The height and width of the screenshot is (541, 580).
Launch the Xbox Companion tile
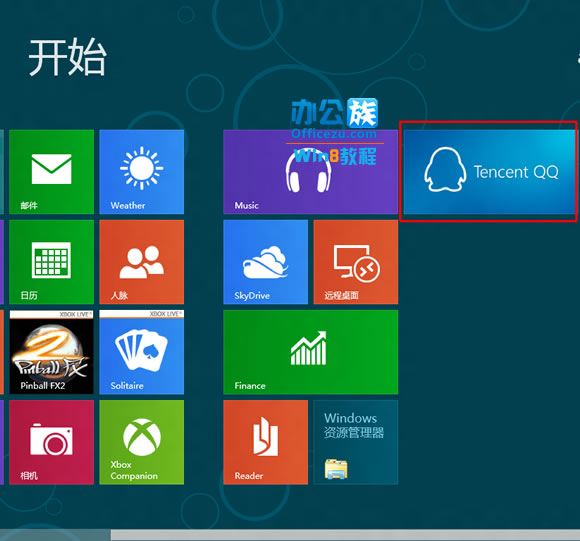pos(142,442)
